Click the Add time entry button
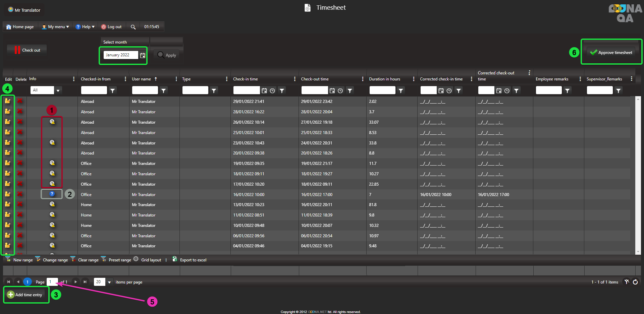This screenshot has height=314, width=644. pos(25,295)
